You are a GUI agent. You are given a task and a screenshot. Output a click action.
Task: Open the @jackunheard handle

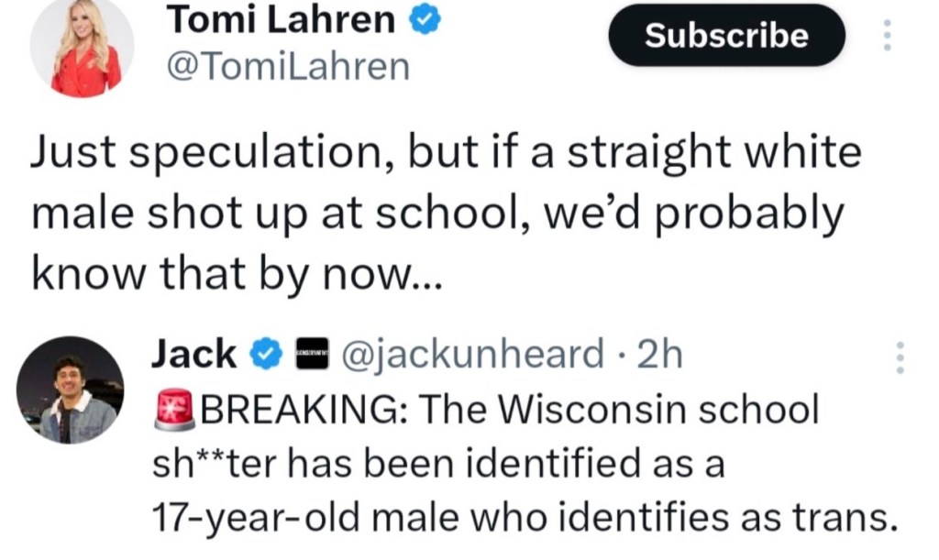tap(471, 353)
